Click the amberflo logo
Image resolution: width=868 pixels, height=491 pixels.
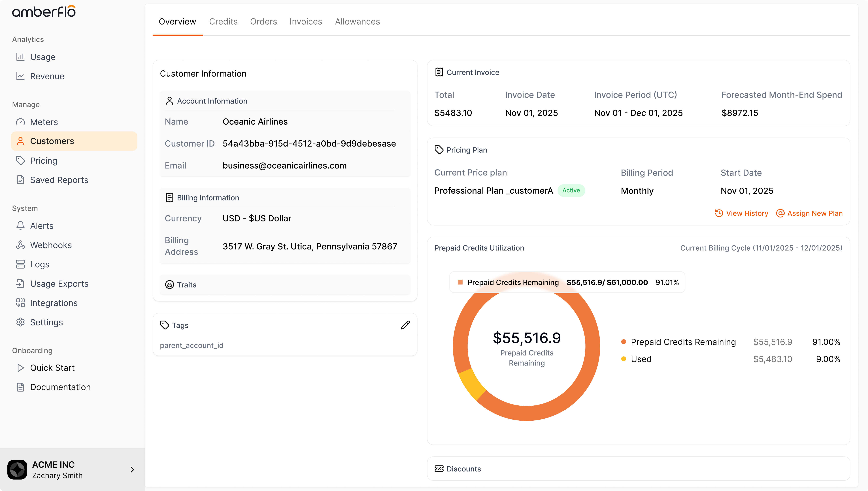point(44,12)
